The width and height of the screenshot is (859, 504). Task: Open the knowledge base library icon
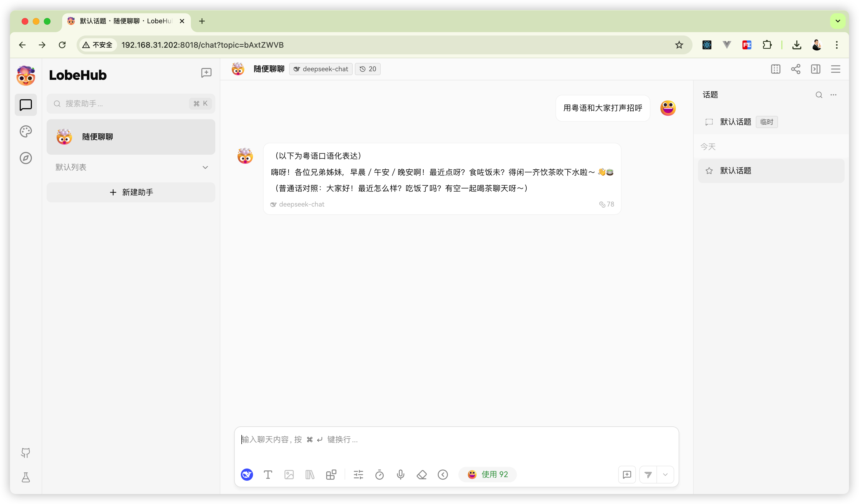coord(310,474)
